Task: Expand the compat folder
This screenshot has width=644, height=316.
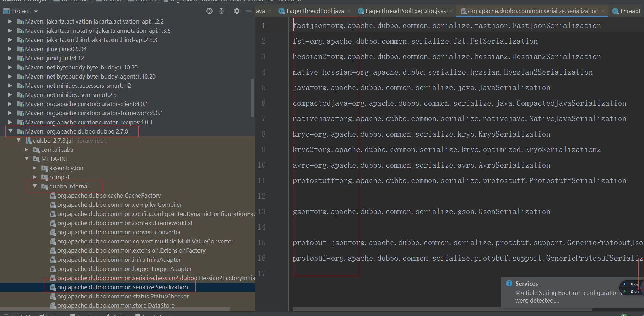Action: pyautogui.click(x=34, y=177)
